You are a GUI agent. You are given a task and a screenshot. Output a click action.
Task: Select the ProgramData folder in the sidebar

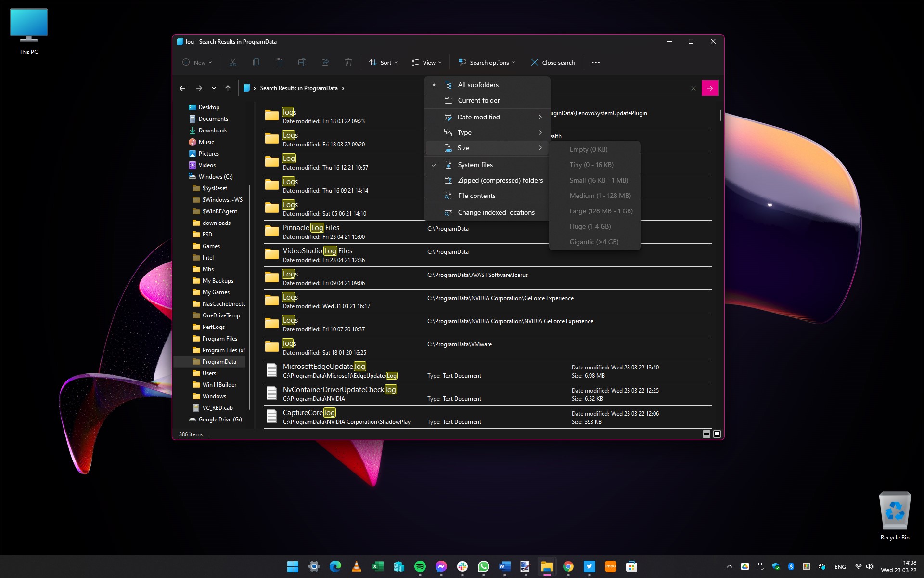[219, 361]
